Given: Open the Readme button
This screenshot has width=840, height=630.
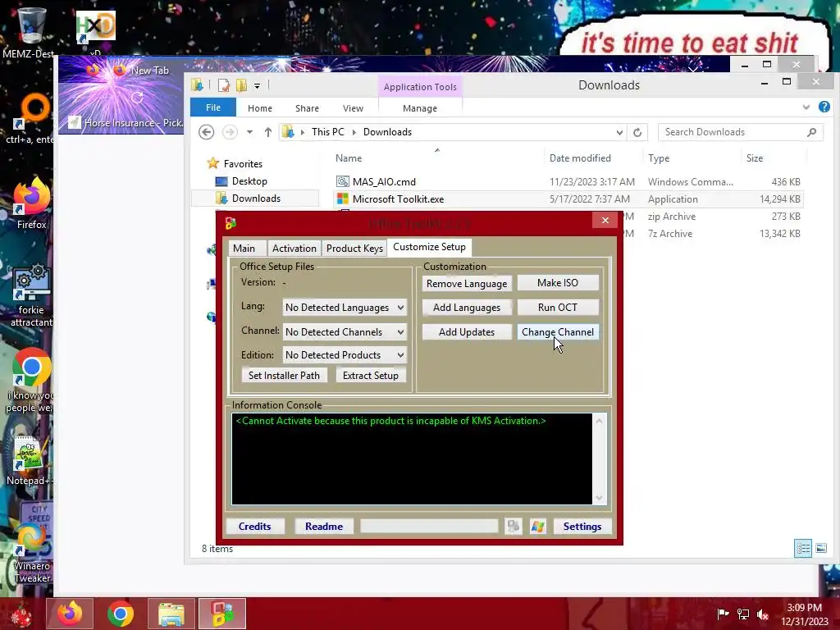Looking at the screenshot, I should point(323,527).
